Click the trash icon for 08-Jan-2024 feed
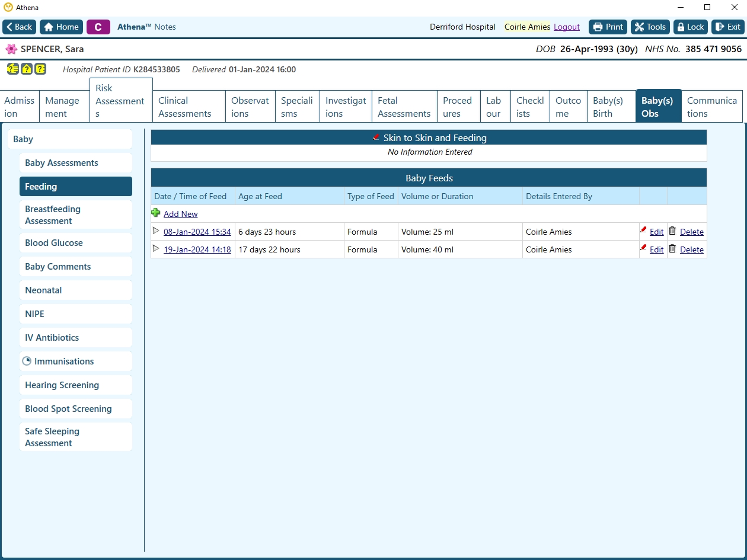This screenshot has height=560, width=747. pos(672,231)
